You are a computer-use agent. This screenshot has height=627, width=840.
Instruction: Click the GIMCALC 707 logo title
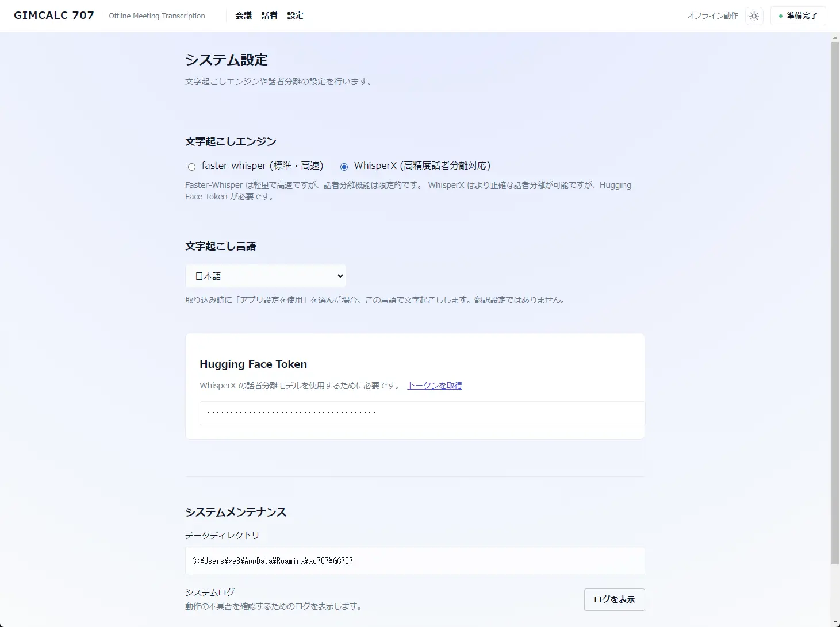pyautogui.click(x=54, y=16)
